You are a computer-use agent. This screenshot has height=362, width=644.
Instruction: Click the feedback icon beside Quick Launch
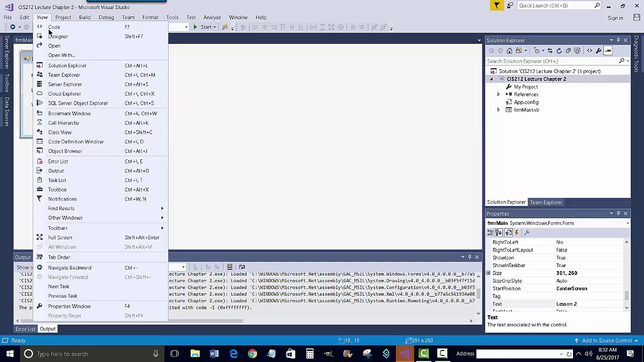click(510, 6)
